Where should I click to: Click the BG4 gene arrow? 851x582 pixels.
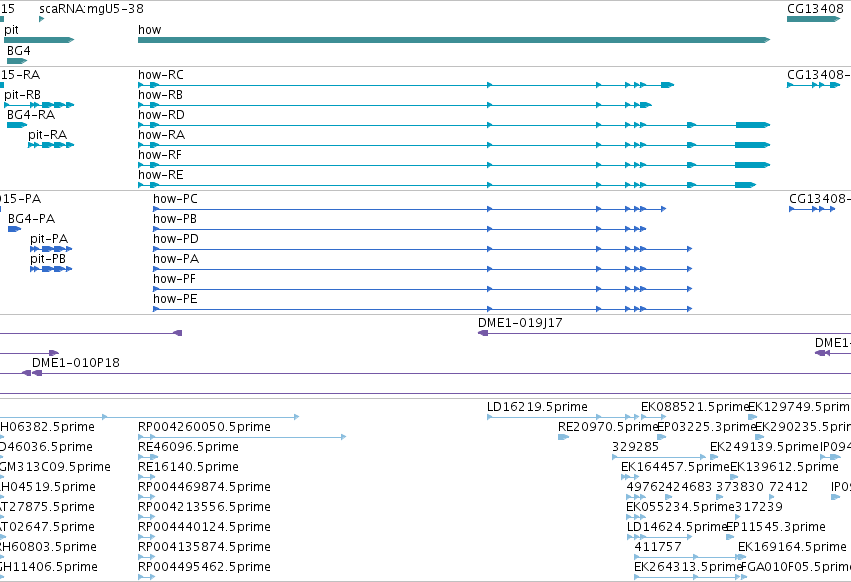click(17, 61)
